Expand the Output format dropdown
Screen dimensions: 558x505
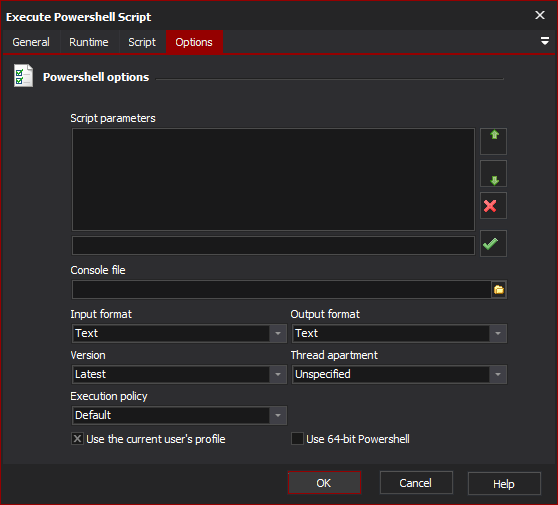click(x=498, y=333)
